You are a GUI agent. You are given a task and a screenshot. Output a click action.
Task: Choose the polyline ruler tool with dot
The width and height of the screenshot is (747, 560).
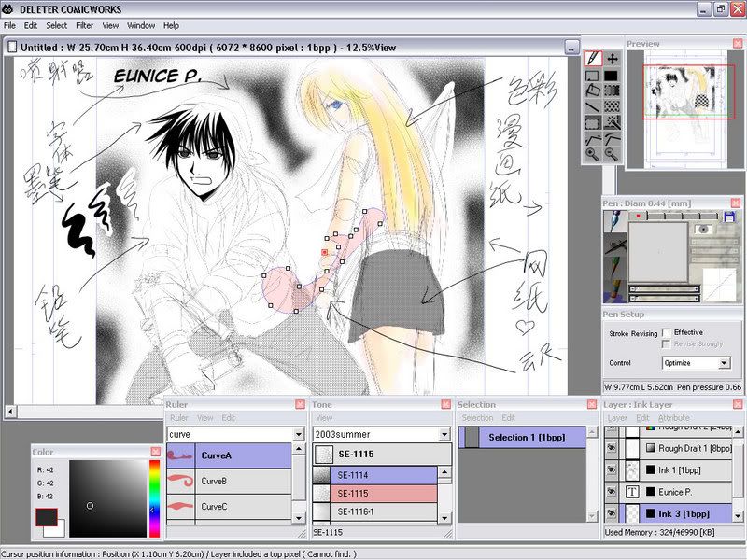coord(593,139)
